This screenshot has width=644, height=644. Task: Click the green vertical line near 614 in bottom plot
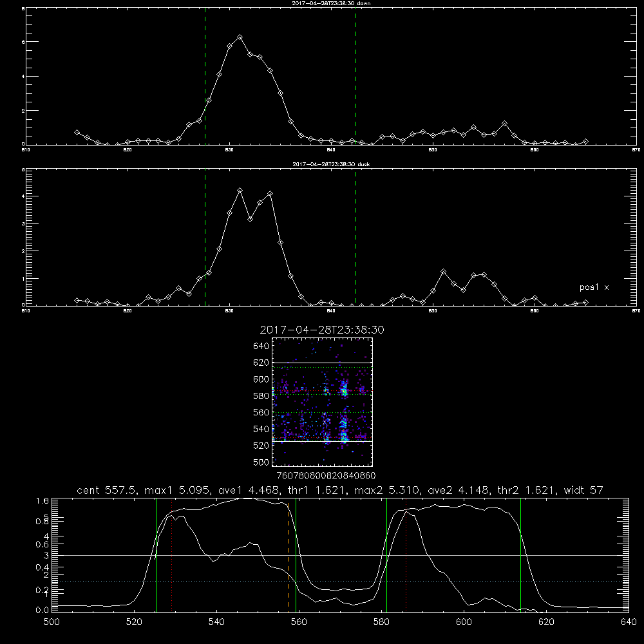pos(520,555)
